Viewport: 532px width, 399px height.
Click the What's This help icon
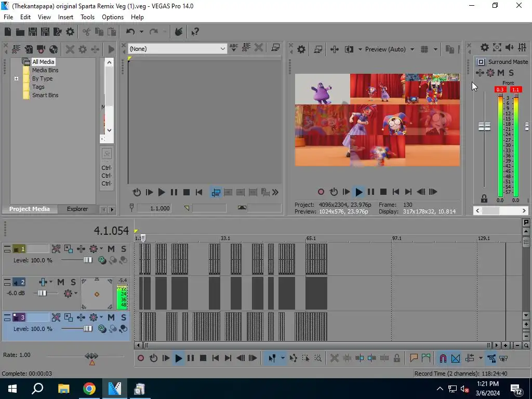pyautogui.click(x=195, y=32)
